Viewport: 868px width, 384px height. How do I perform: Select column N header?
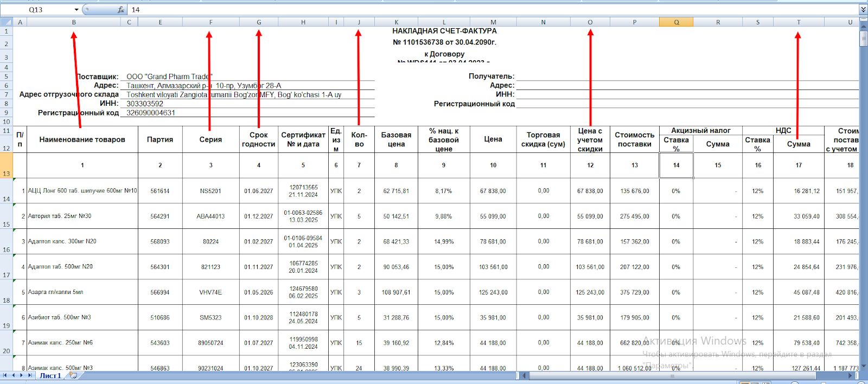(x=544, y=22)
